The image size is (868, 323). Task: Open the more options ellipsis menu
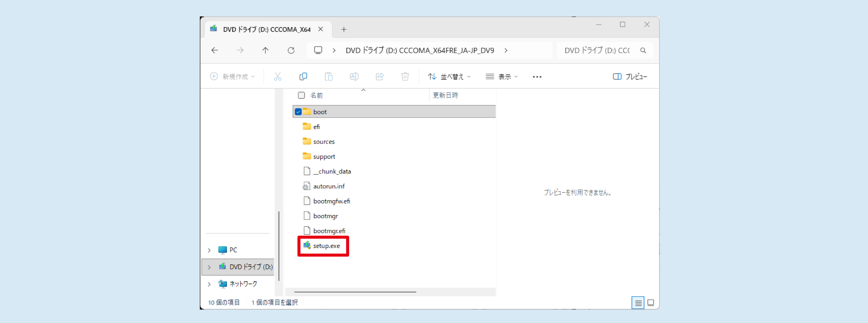click(537, 77)
